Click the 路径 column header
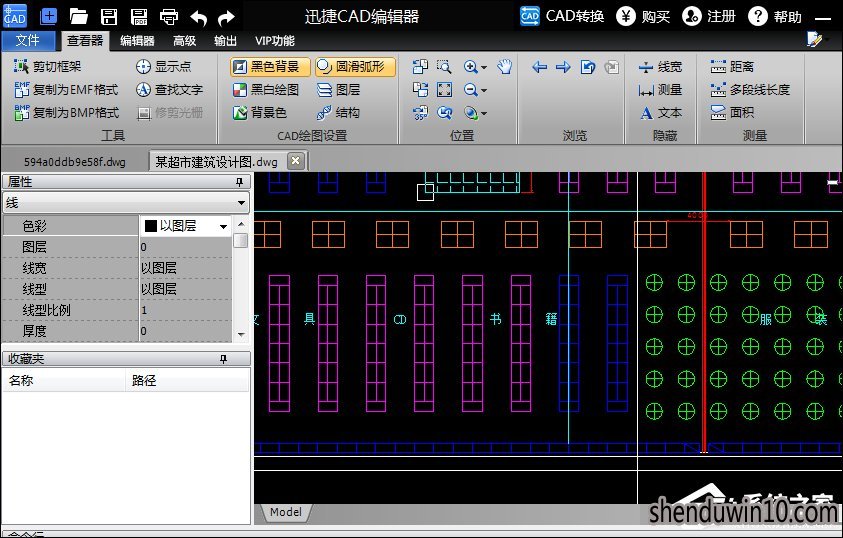The image size is (843, 538). pyautogui.click(x=187, y=381)
